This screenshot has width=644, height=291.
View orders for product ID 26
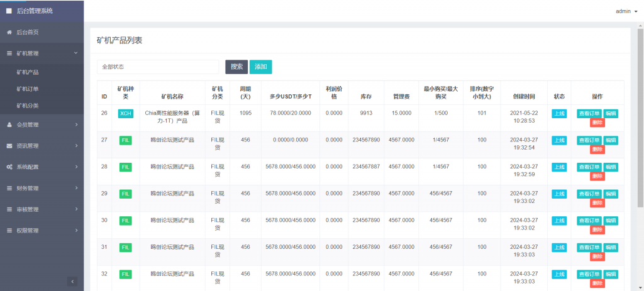tap(589, 114)
